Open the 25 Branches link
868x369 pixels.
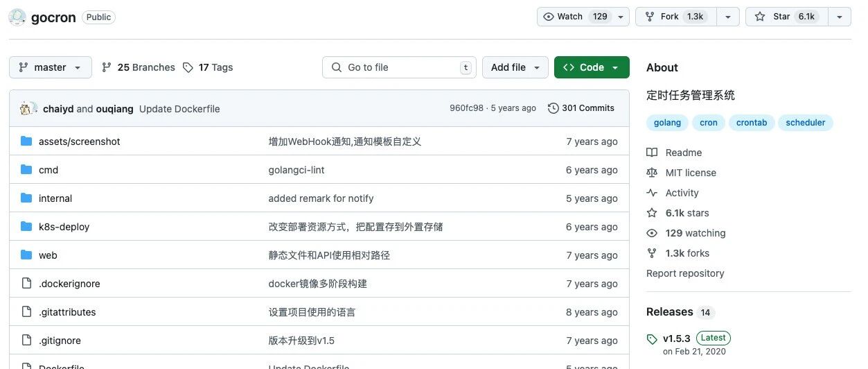pos(139,67)
